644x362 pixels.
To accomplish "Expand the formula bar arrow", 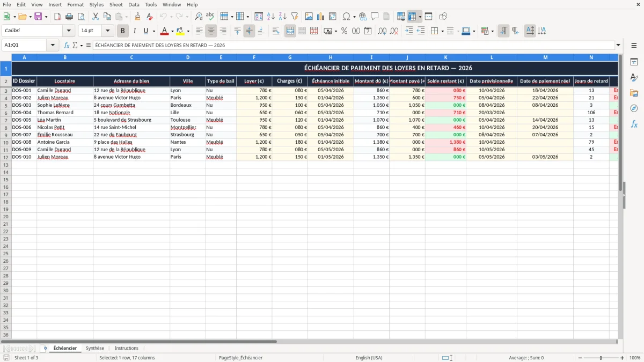I will pos(618,46).
